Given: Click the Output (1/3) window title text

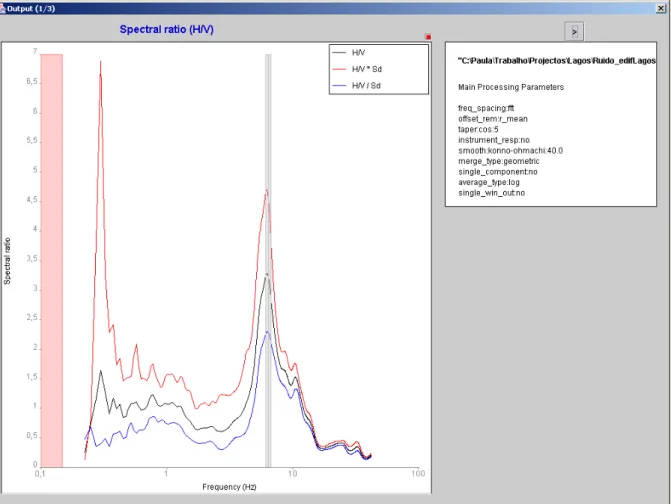Looking at the screenshot, I should tap(31, 9).
